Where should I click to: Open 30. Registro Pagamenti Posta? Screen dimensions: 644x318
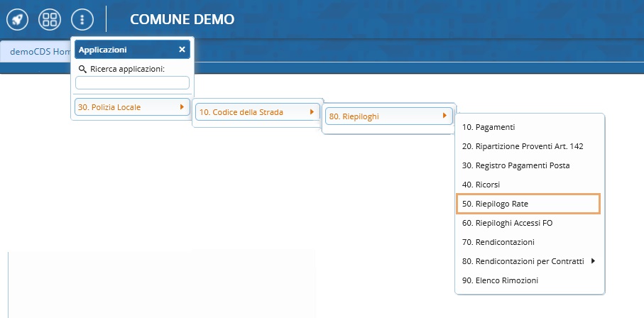tap(515, 165)
